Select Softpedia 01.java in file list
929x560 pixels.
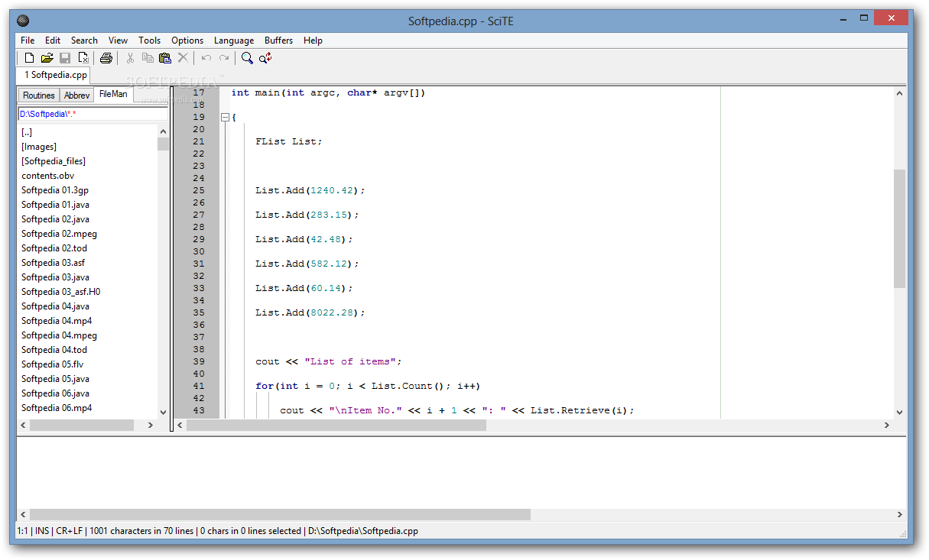55,205
